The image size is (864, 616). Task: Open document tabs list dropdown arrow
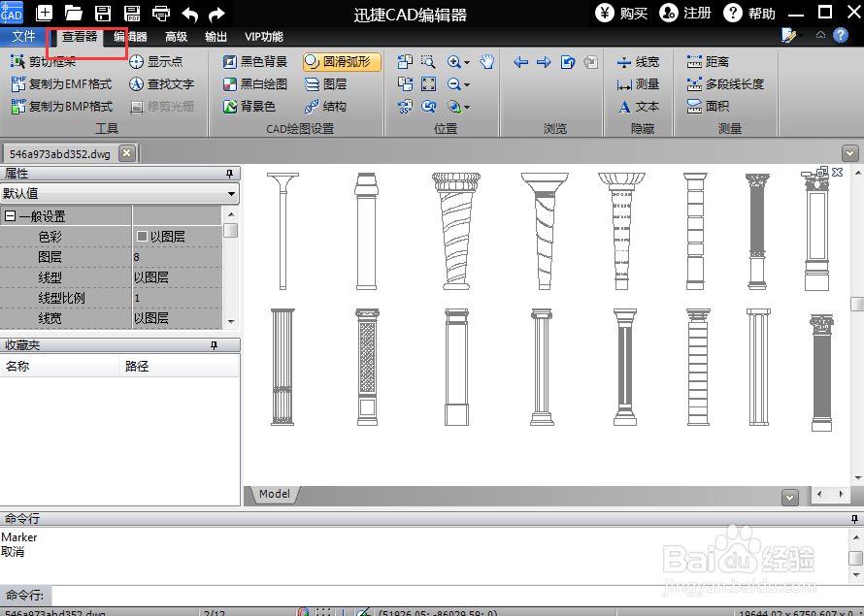pyautogui.click(x=849, y=153)
